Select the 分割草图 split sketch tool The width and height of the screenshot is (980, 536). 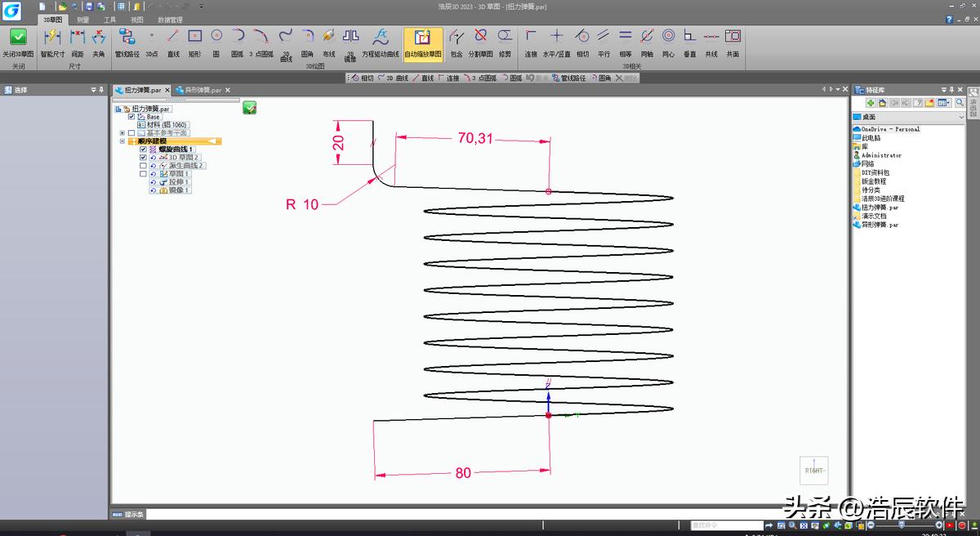click(481, 42)
